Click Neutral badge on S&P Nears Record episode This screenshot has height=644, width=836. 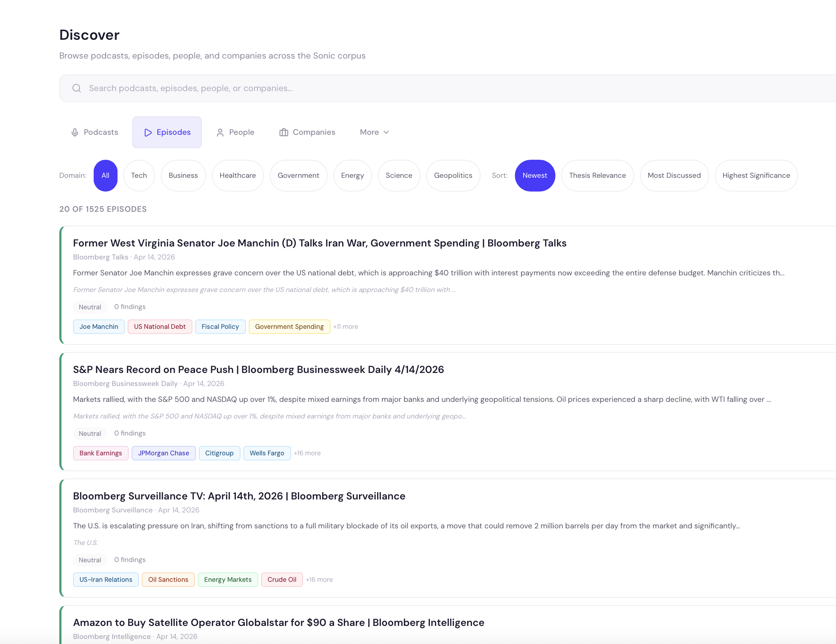(90, 434)
